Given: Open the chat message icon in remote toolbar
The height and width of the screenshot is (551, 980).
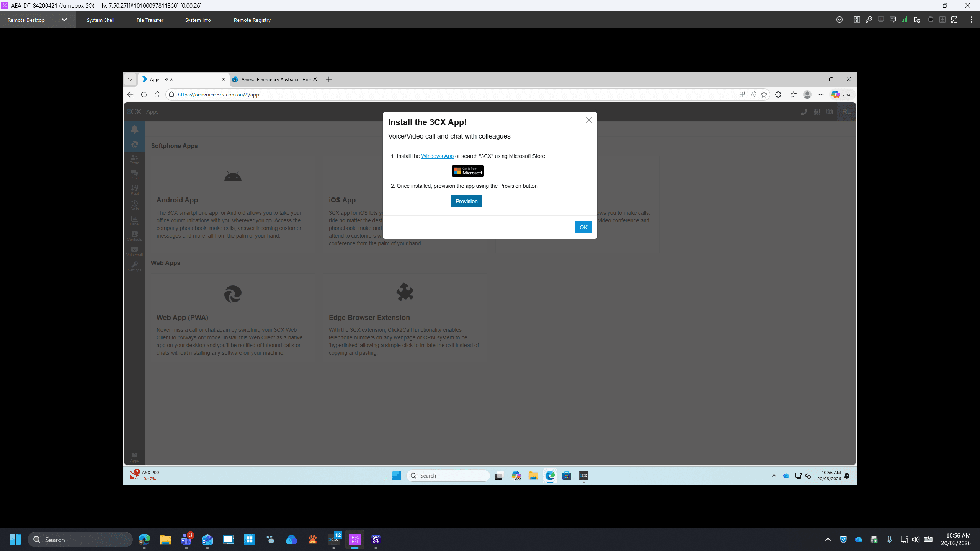Looking at the screenshot, I should [x=893, y=20].
